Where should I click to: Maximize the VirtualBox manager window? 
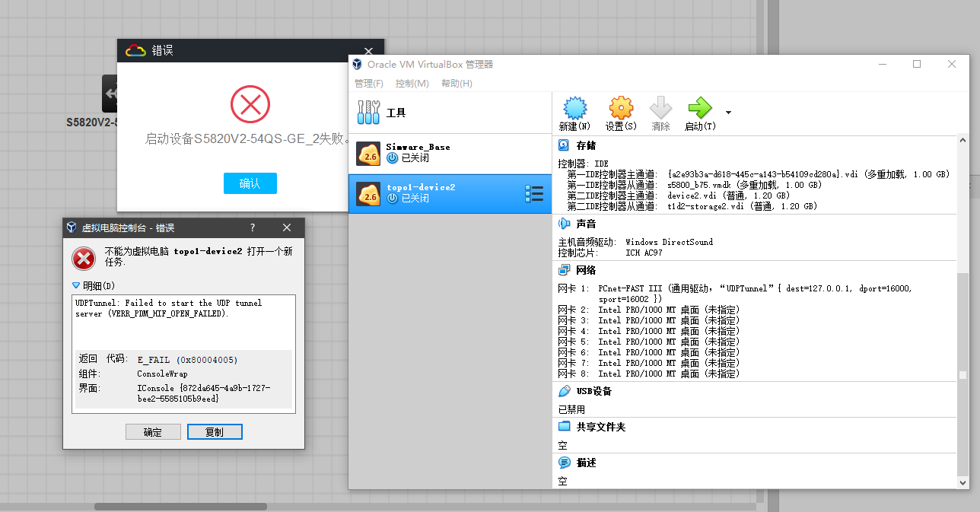917,65
